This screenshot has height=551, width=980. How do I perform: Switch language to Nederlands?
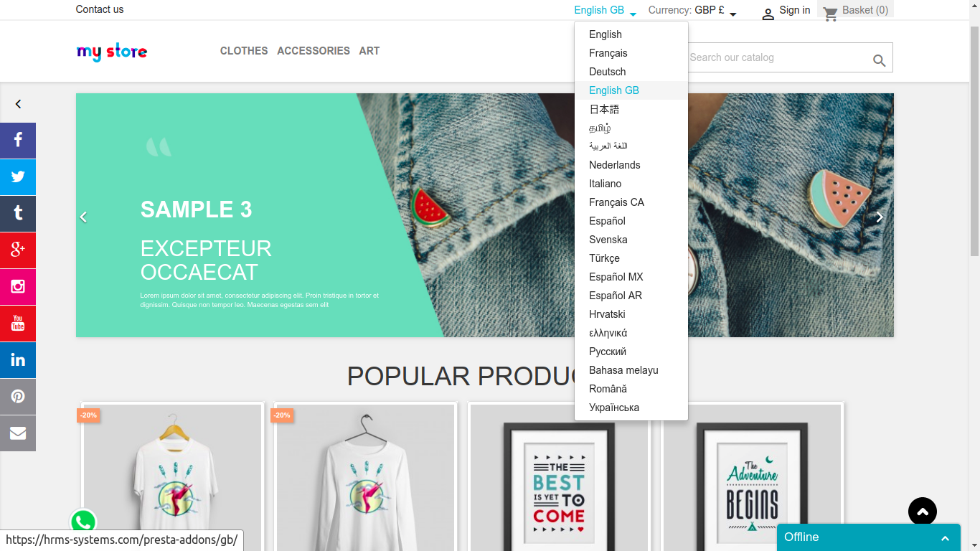pyautogui.click(x=631, y=165)
